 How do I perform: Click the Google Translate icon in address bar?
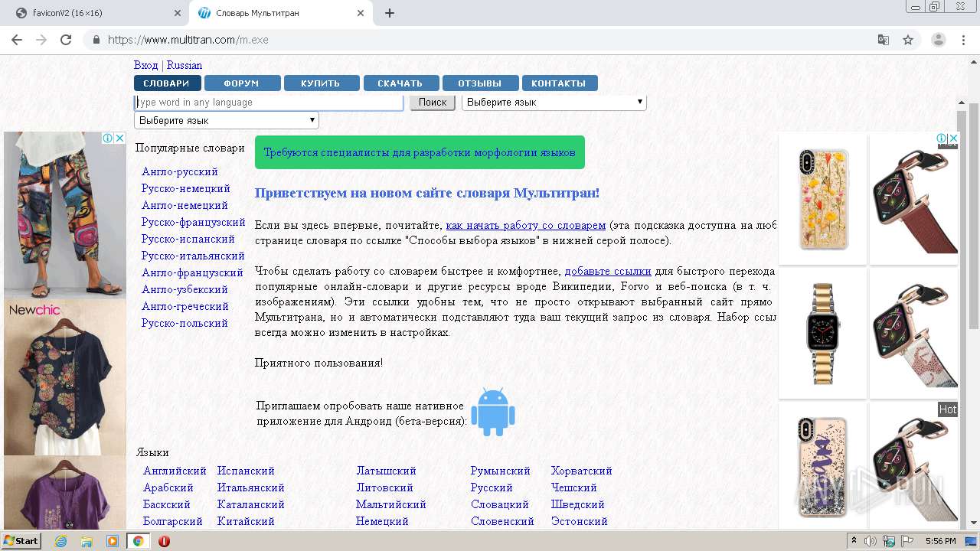tap(883, 40)
